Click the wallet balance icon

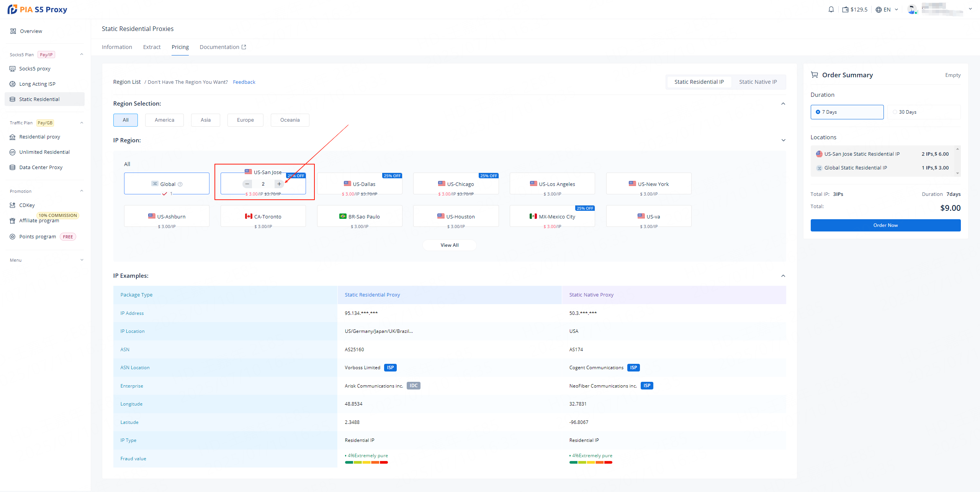pos(845,10)
